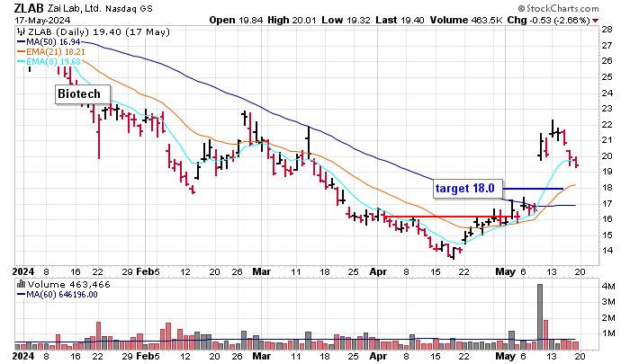Click the Zai Lab, Ltd. company name
Screen dimensions: 630x364
(x=75, y=8)
